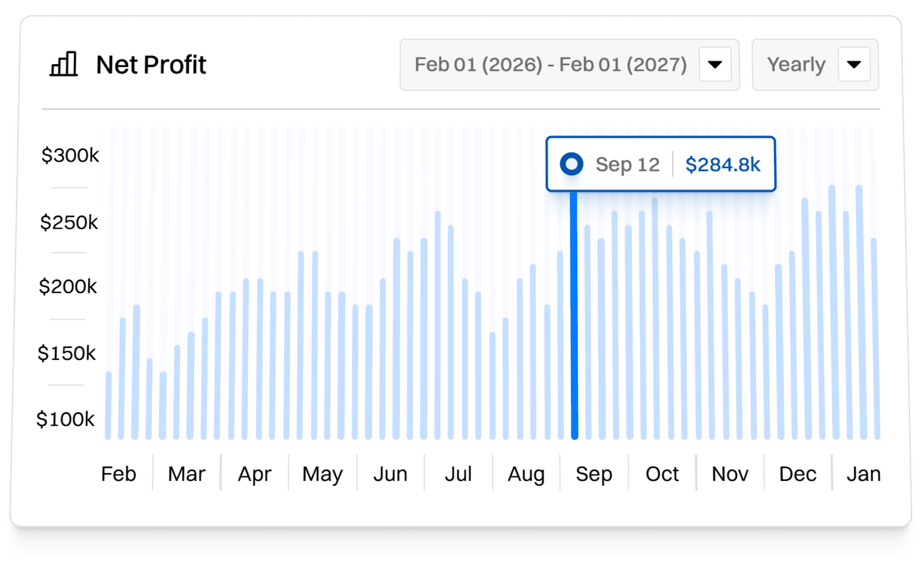Click the blue circle marker in the tooltip
The image size is (924, 568).
[572, 164]
